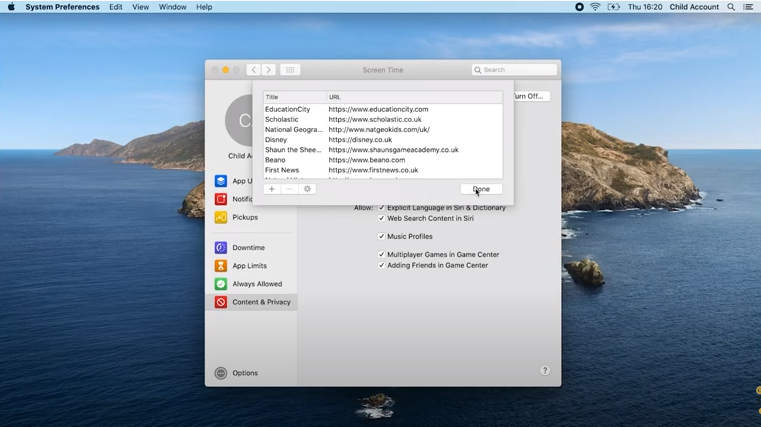Click in the Search field
Image resolution: width=761 pixels, height=427 pixels.
[x=514, y=70]
